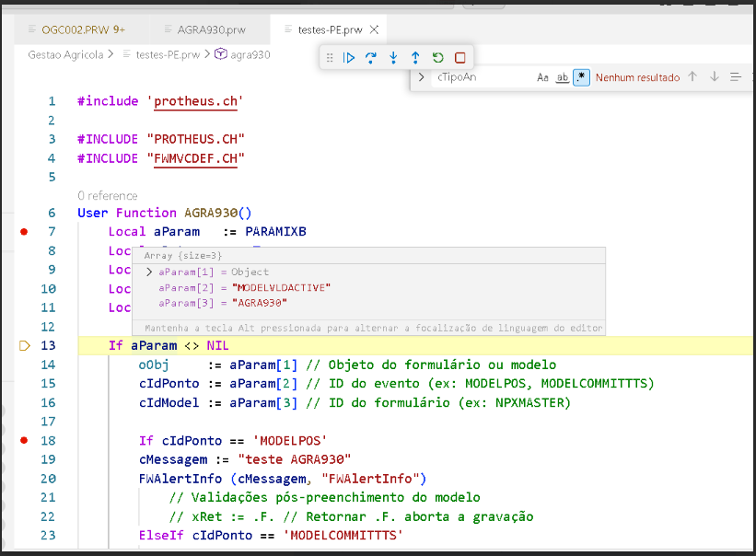Open Gestao Agricola breadcrumb
This screenshot has height=556, width=756.
coord(65,55)
